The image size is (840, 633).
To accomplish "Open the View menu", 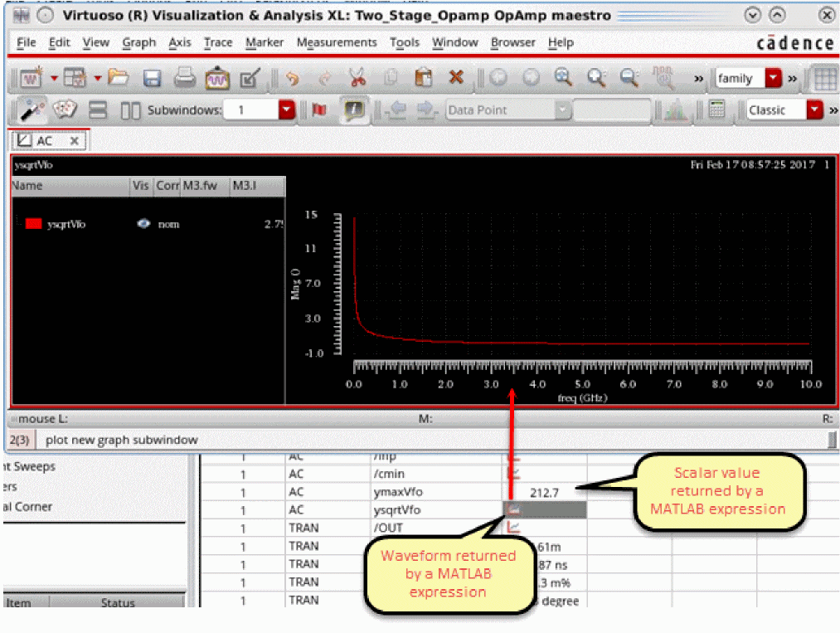I will tap(96, 42).
